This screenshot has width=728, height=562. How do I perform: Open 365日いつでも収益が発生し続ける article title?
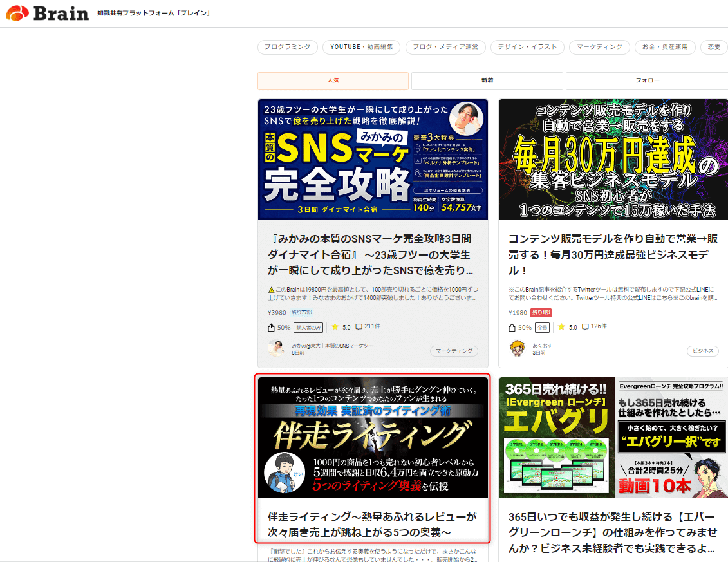pos(613,532)
